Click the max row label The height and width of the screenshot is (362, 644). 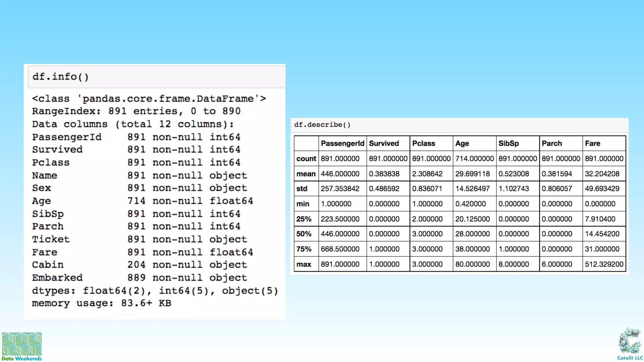point(303,264)
